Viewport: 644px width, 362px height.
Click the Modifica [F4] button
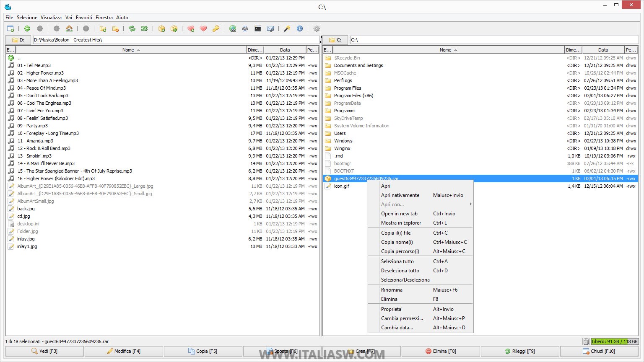click(124, 351)
